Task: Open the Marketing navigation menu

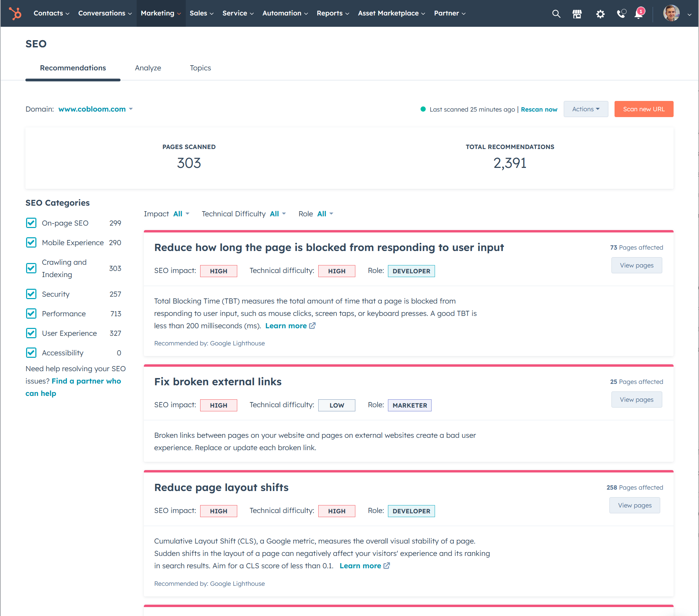Action: [x=161, y=13]
